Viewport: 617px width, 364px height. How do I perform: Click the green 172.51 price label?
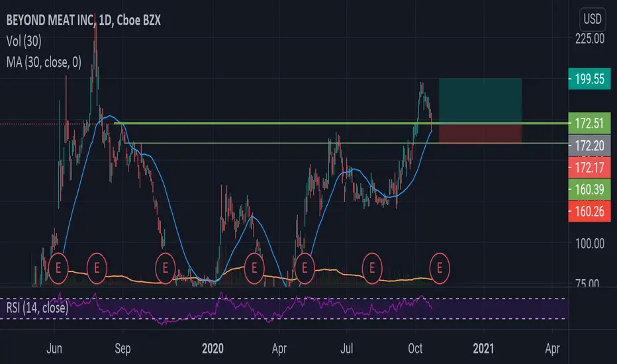[589, 123]
